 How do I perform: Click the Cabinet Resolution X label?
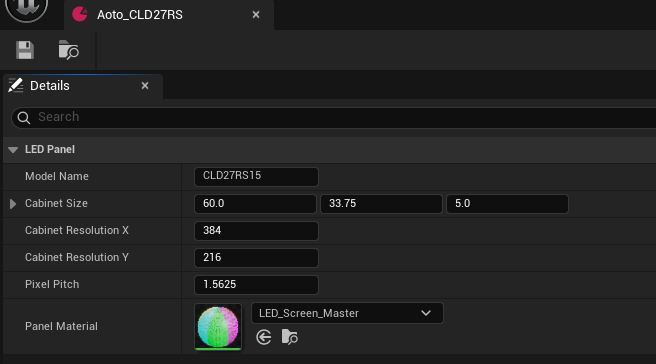tap(77, 231)
